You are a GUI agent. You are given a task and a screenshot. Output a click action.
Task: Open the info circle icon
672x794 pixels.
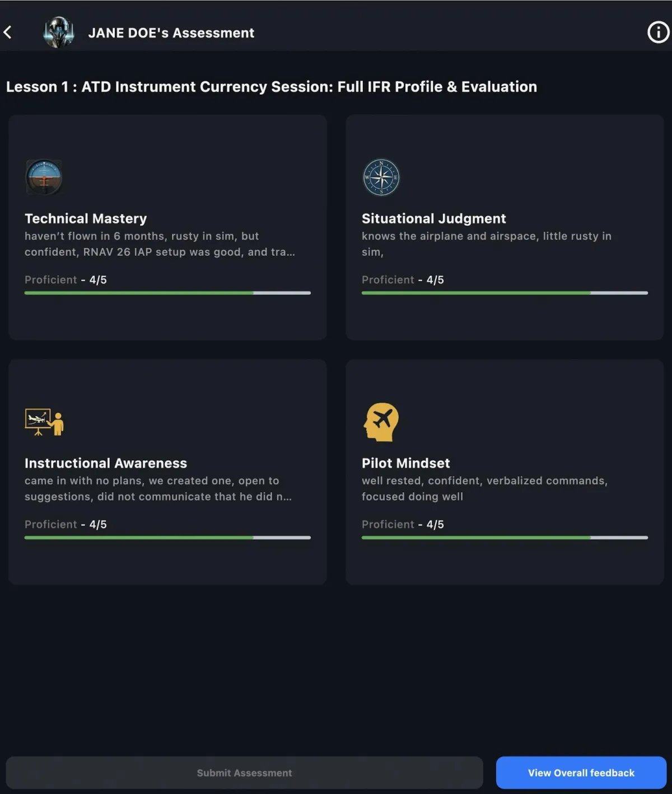click(x=658, y=32)
